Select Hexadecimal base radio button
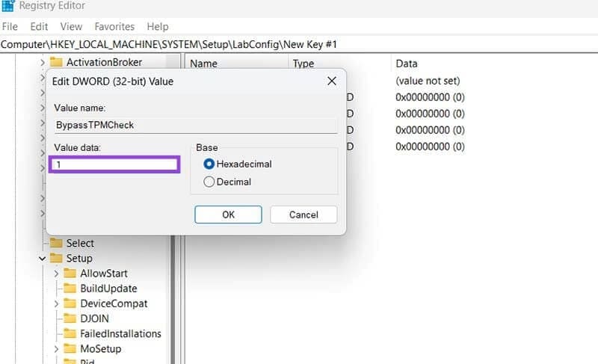Screen dimensions: 598x364 (x=209, y=164)
